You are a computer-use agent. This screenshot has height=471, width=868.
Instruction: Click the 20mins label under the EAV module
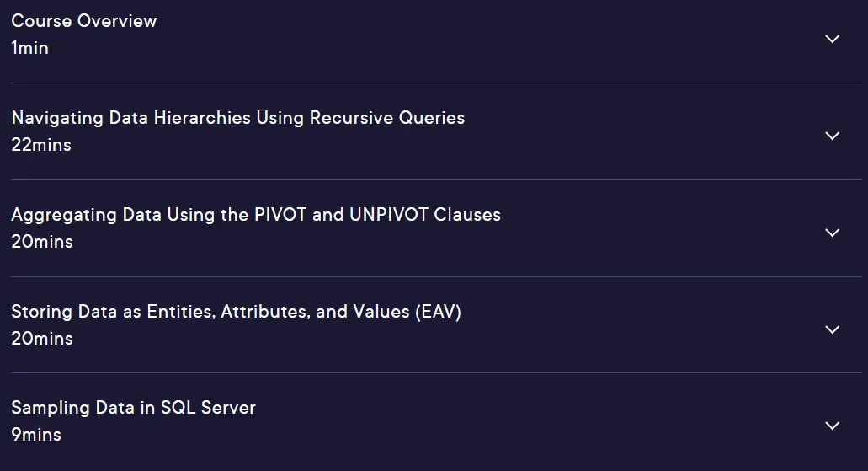[42, 339]
